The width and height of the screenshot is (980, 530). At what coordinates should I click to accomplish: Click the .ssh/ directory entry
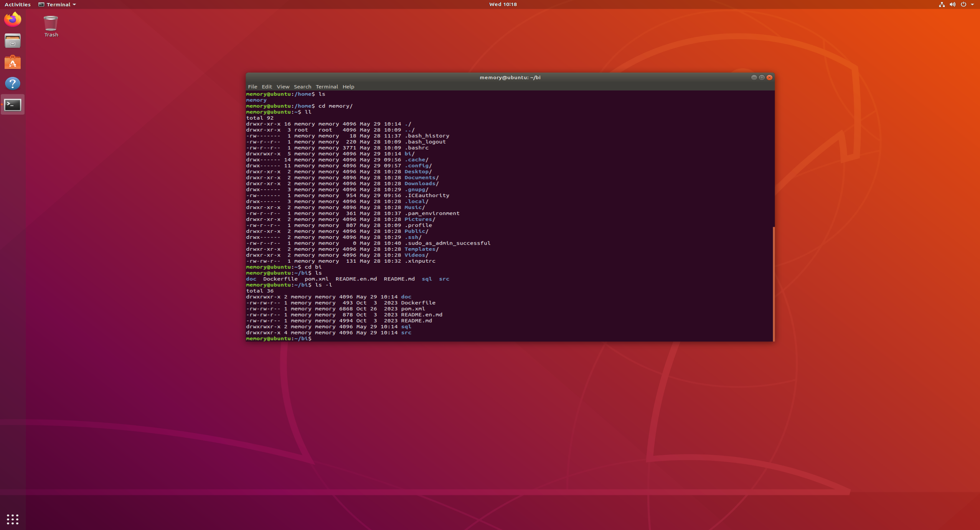pyautogui.click(x=413, y=237)
